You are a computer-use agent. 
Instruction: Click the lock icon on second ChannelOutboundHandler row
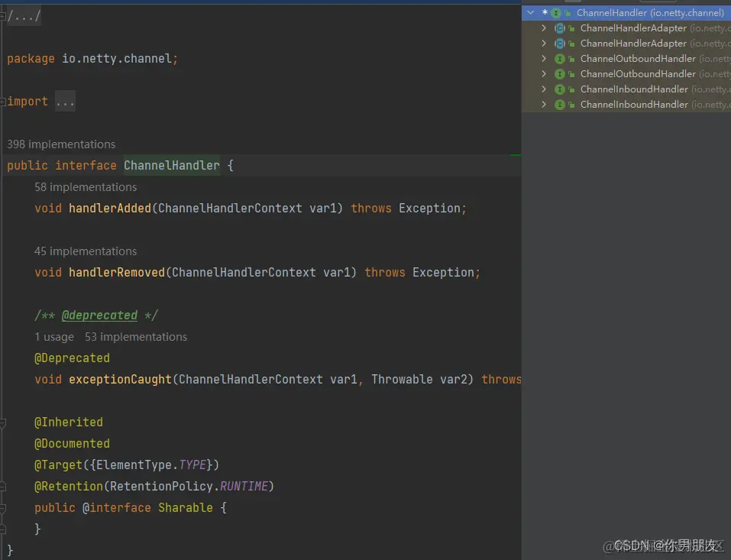click(x=571, y=75)
